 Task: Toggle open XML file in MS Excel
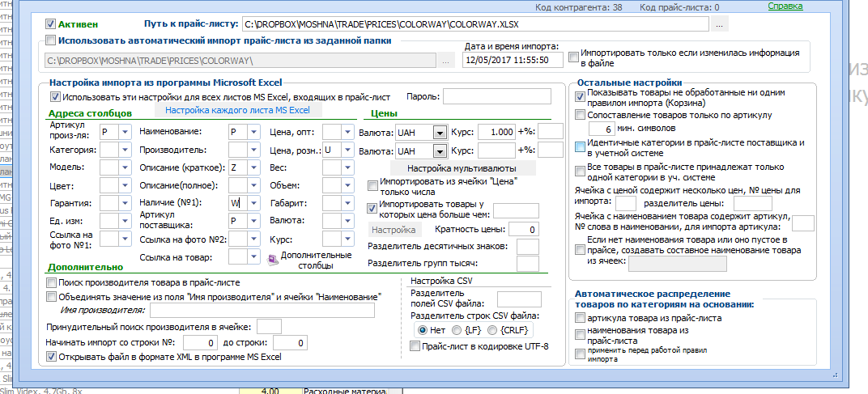(52, 357)
